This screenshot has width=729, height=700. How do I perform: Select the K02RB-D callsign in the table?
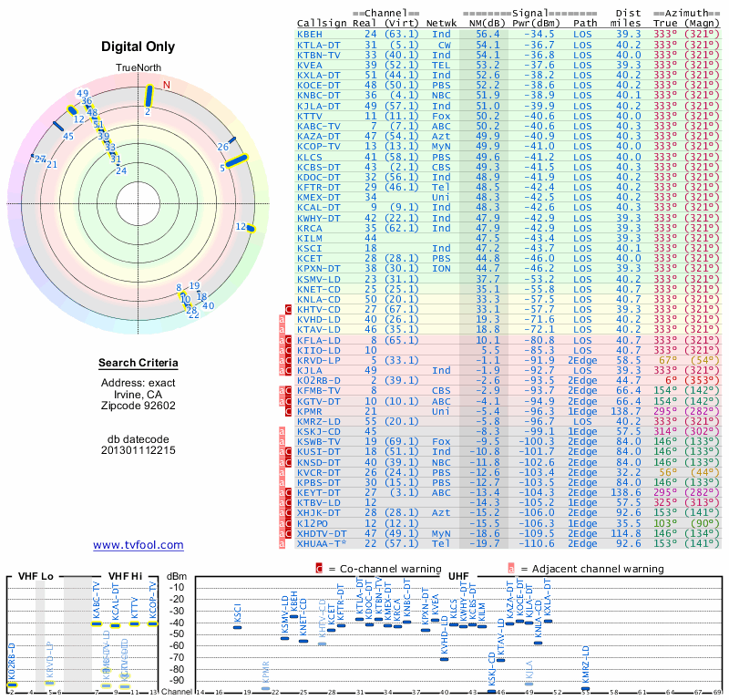319,380
